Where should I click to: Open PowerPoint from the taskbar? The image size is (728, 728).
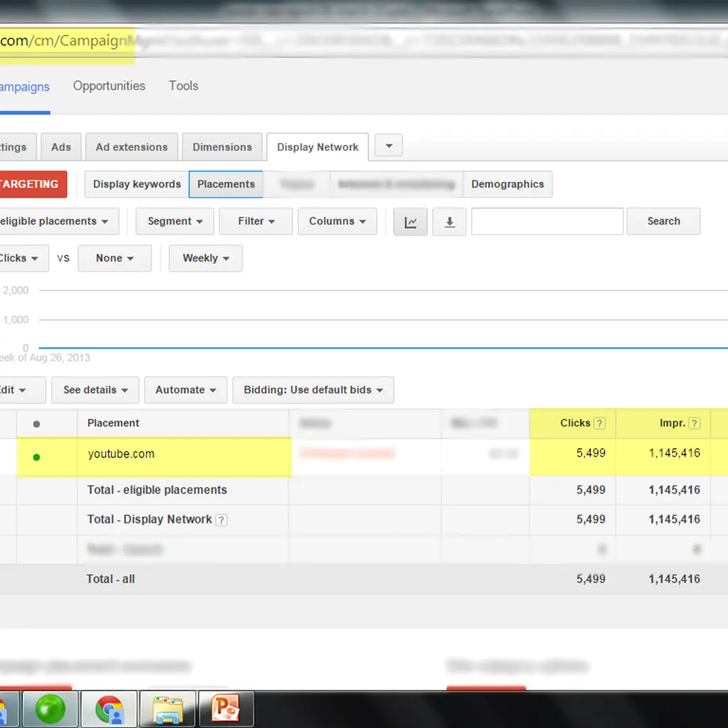coord(225,709)
